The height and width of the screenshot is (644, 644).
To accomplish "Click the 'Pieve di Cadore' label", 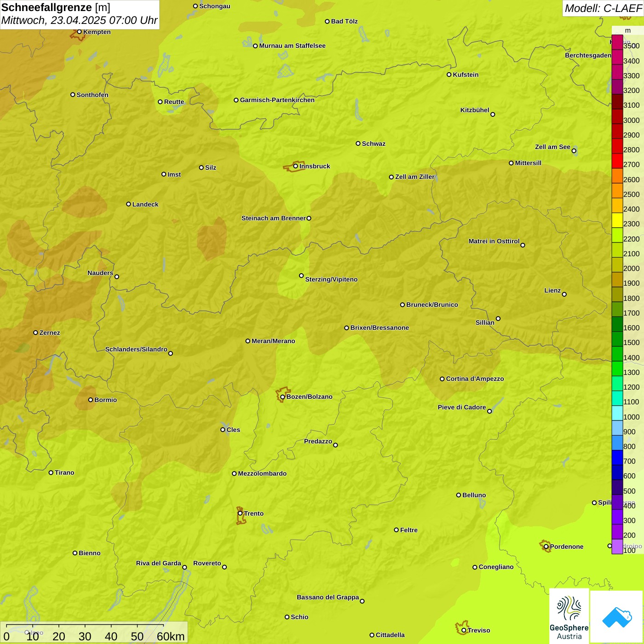I will point(462,407).
